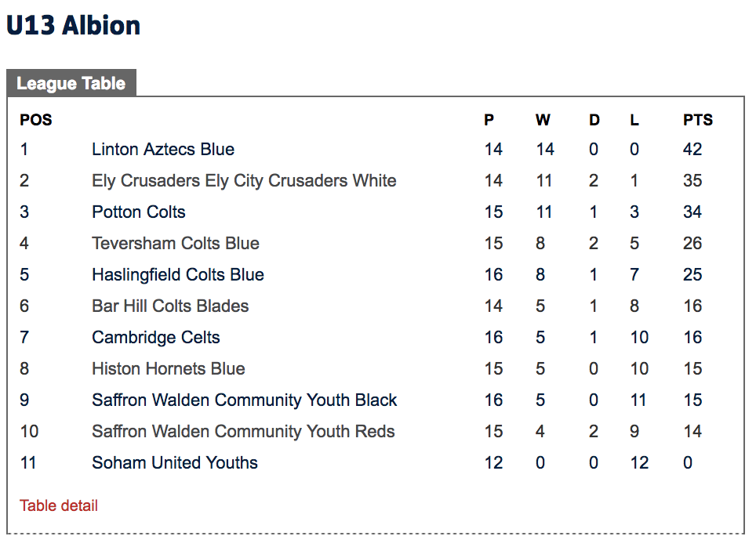Click the POS column header
Screen dimensions: 756x547
coord(35,120)
